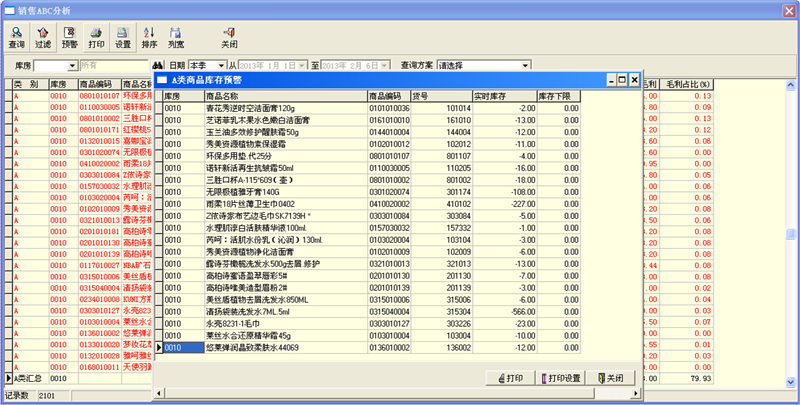Open the start date 2013年1月1日 picker arrow
Viewport: 800px width, 405px height.
303,66
